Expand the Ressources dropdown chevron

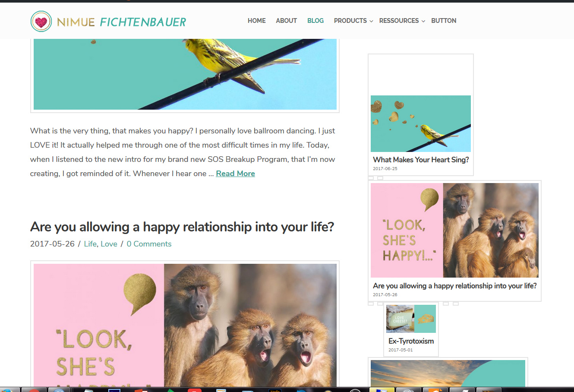[x=423, y=21]
